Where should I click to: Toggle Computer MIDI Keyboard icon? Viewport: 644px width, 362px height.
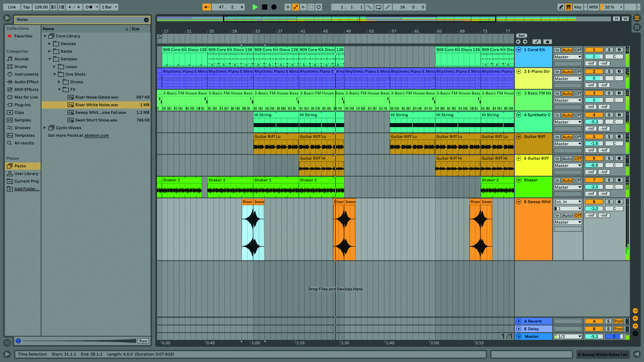[x=569, y=7]
